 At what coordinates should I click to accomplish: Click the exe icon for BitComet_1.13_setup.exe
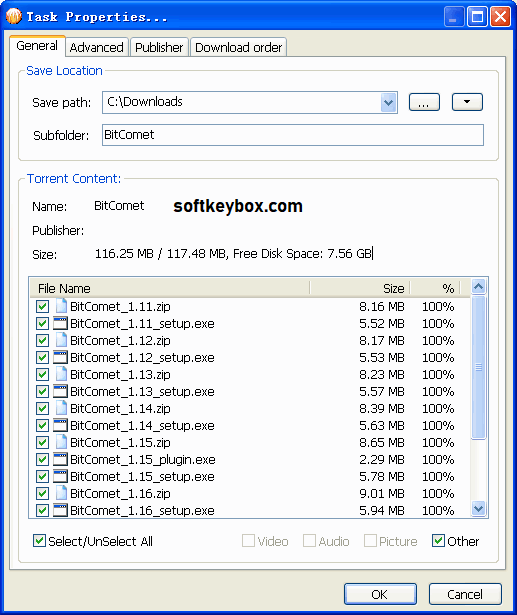click(x=60, y=391)
